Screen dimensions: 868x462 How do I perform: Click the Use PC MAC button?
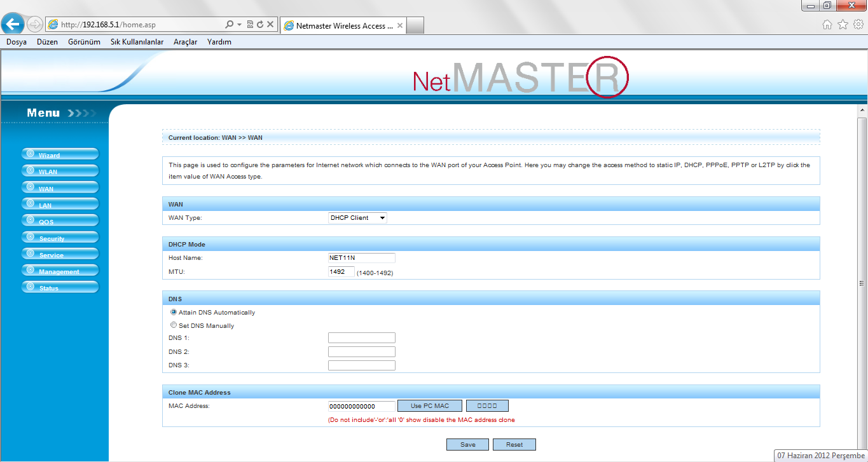tap(430, 406)
